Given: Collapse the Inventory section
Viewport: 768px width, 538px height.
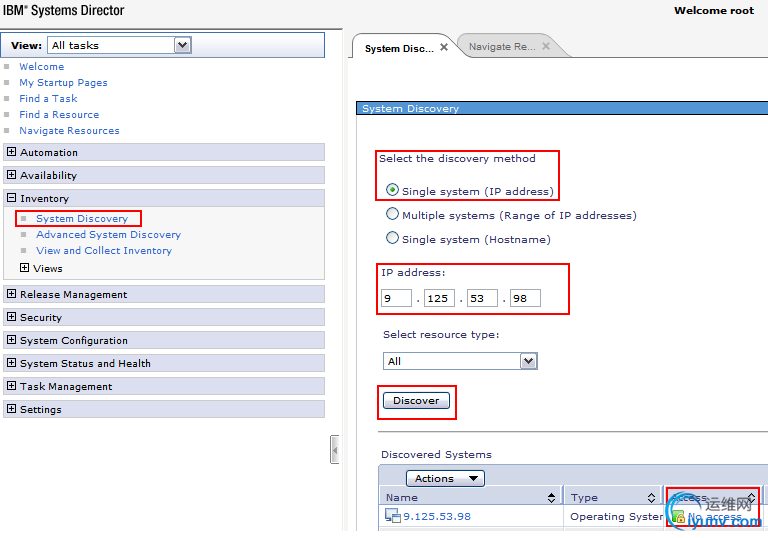Looking at the screenshot, I should click(x=11, y=198).
